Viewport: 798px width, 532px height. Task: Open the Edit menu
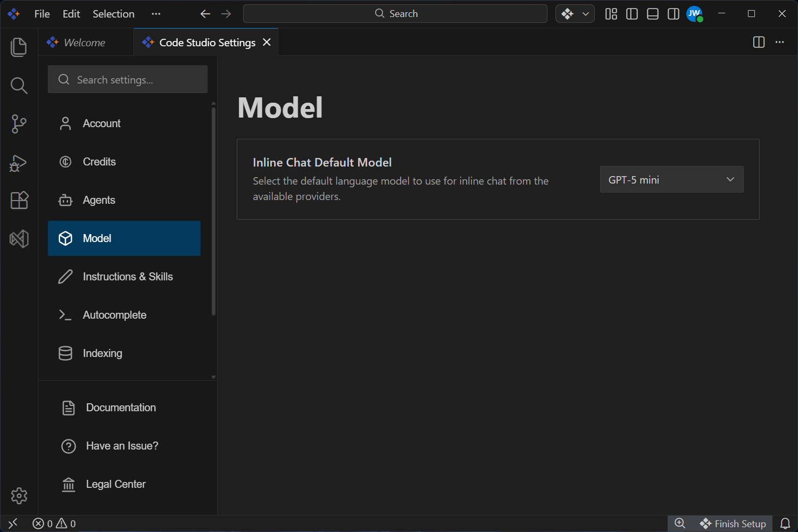point(71,14)
